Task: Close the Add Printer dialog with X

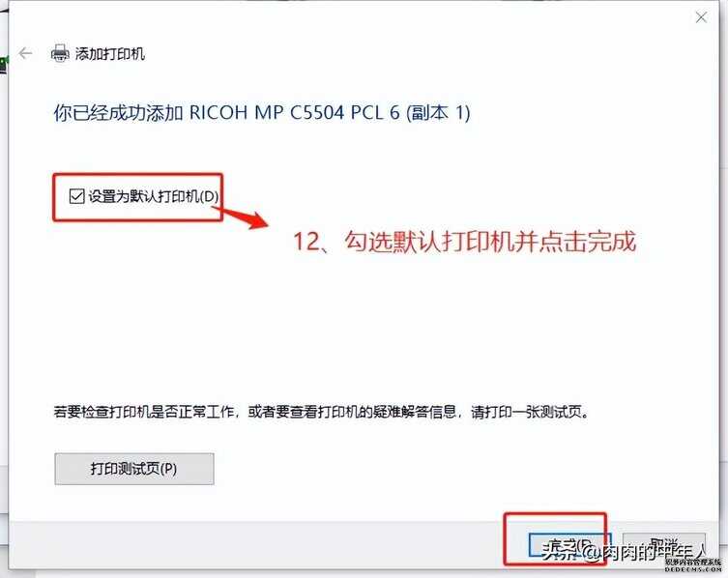Action: (701, 17)
